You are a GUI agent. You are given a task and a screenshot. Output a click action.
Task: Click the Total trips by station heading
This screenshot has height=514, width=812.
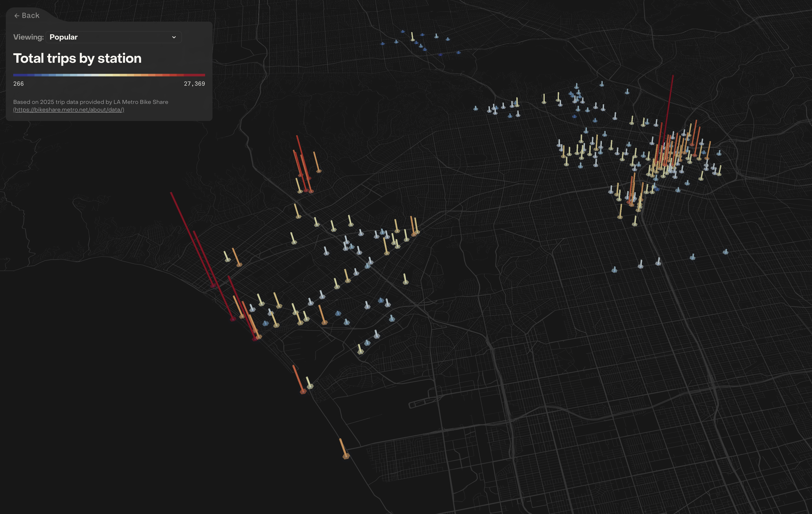[77, 58]
